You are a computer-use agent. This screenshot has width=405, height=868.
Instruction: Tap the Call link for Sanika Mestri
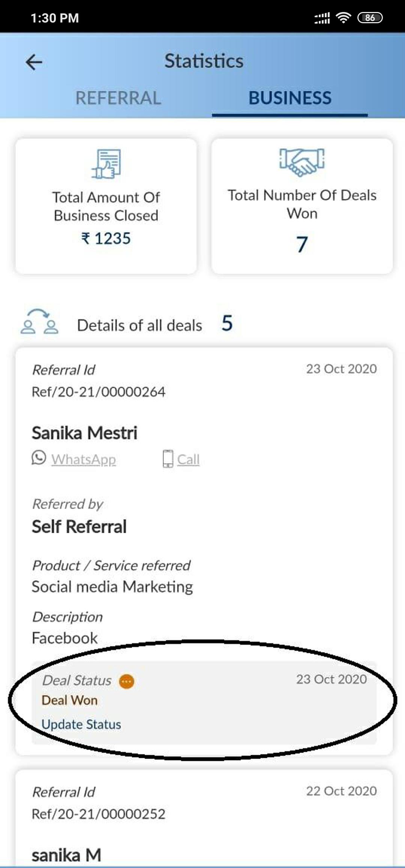[x=188, y=459]
